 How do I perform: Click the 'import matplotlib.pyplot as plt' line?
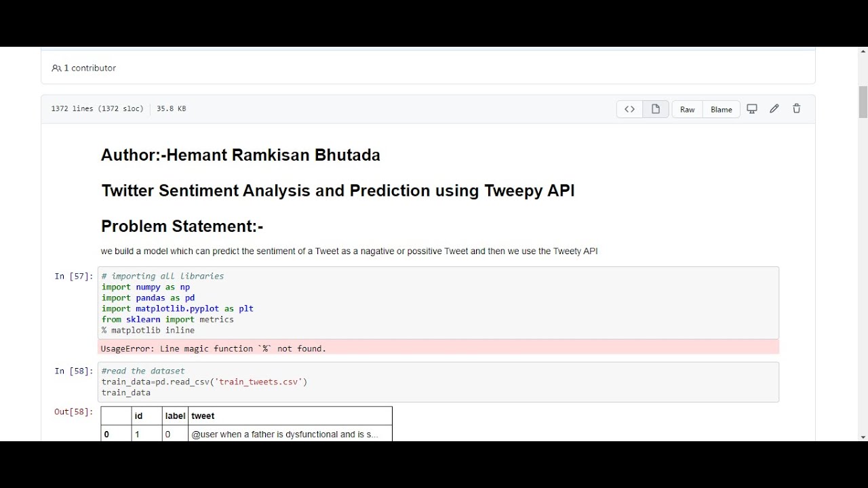coord(178,308)
